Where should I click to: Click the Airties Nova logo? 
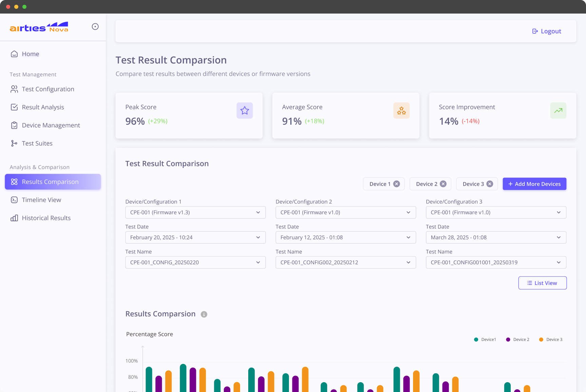click(39, 27)
